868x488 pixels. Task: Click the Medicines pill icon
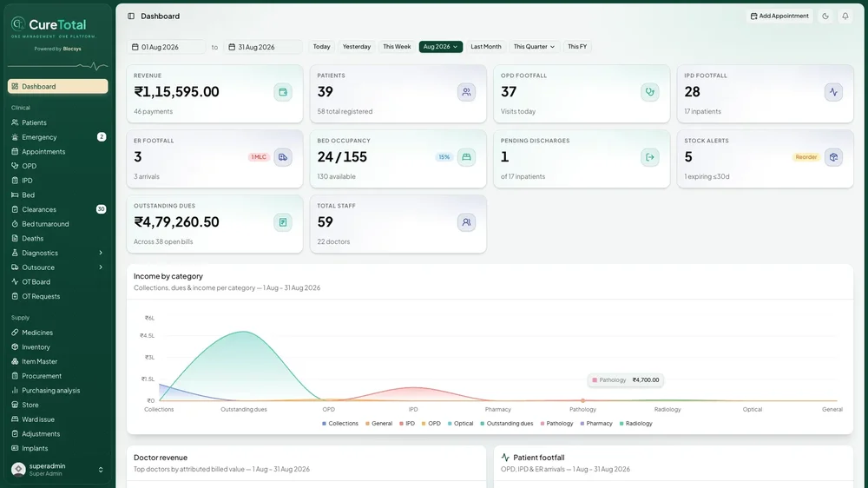(15, 333)
